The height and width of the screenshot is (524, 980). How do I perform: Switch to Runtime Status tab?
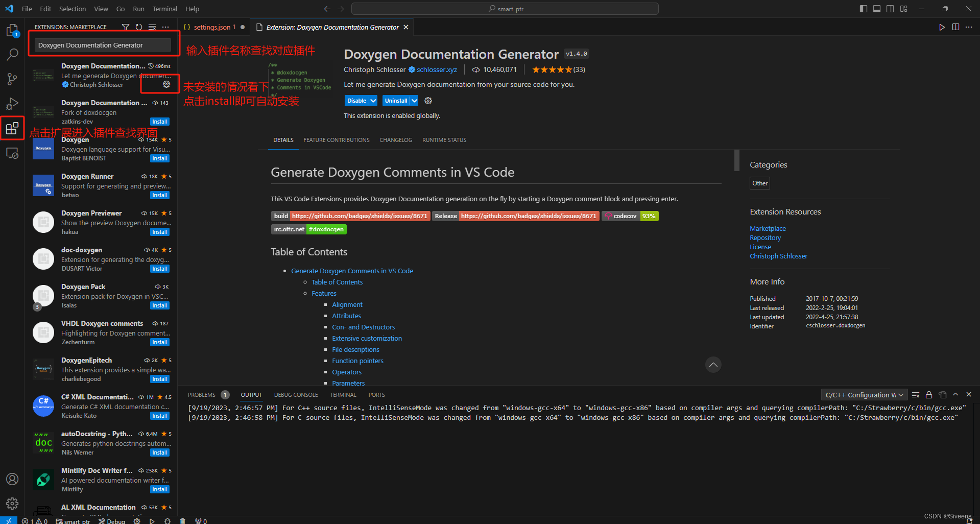point(444,140)
